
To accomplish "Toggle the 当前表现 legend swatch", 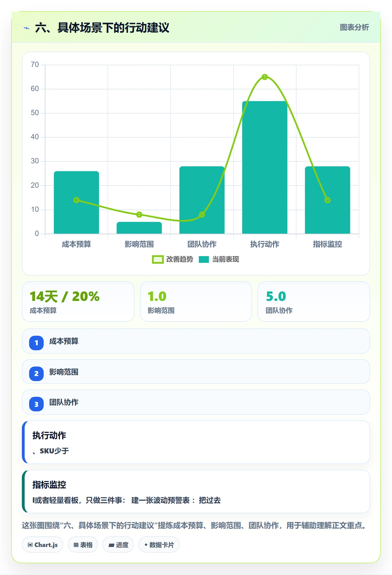I will 204,259.
